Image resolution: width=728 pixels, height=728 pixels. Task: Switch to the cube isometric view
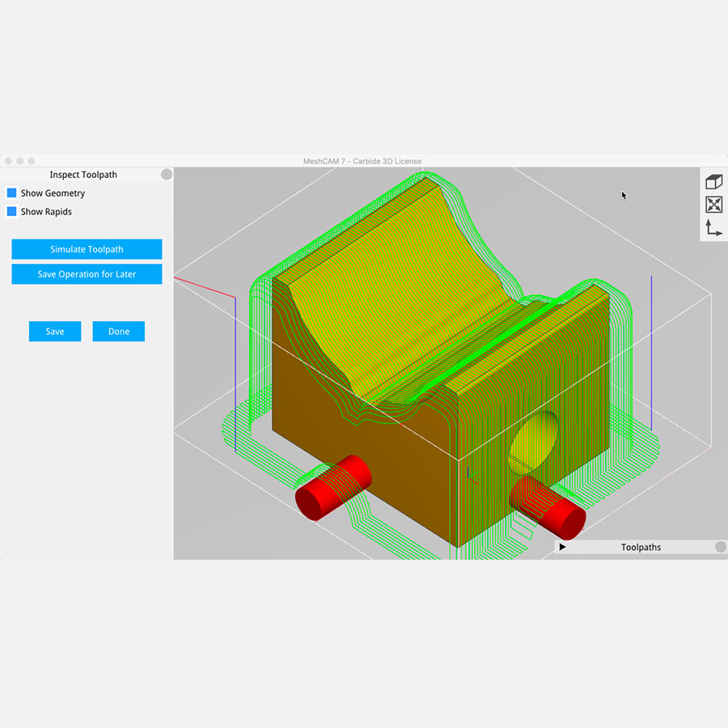coord(714,181)
